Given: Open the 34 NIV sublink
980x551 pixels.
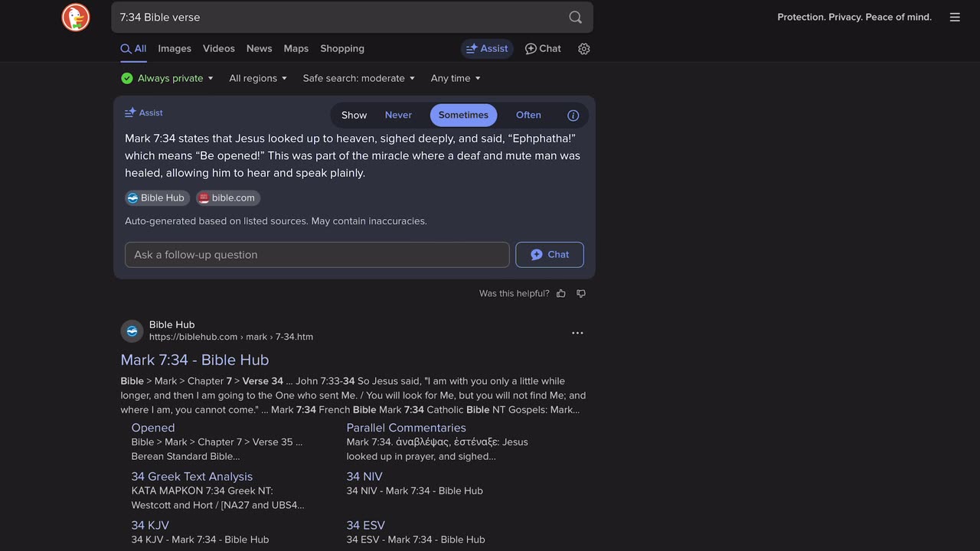Looking at the screenshot, I should [x=364, y=477].
